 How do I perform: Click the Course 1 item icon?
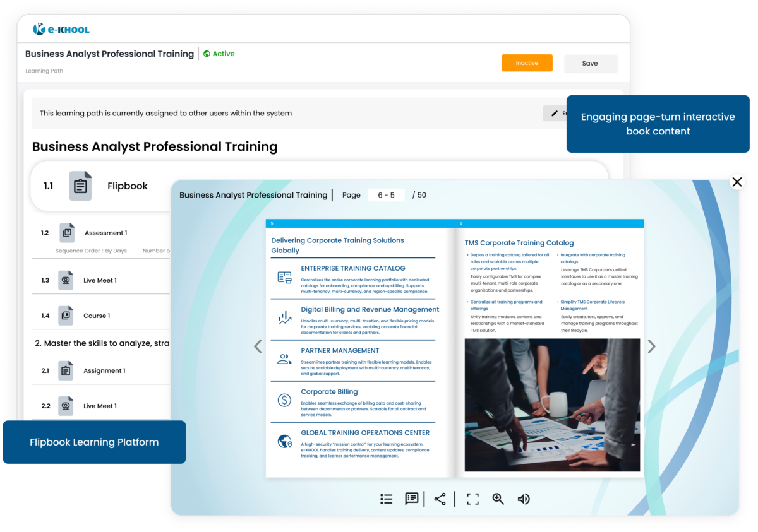[66, 316]
